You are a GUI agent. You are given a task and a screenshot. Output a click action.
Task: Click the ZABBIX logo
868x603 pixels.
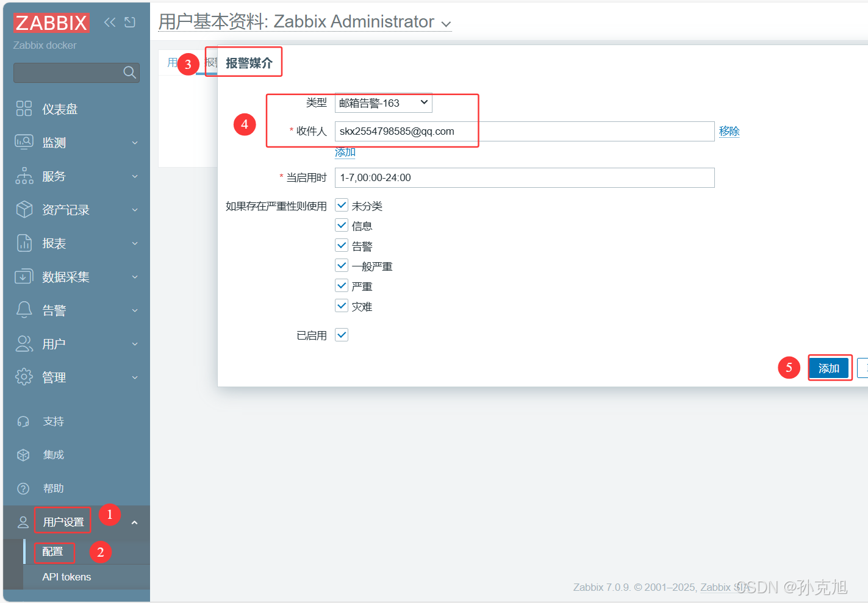click(x=51, y=23)
